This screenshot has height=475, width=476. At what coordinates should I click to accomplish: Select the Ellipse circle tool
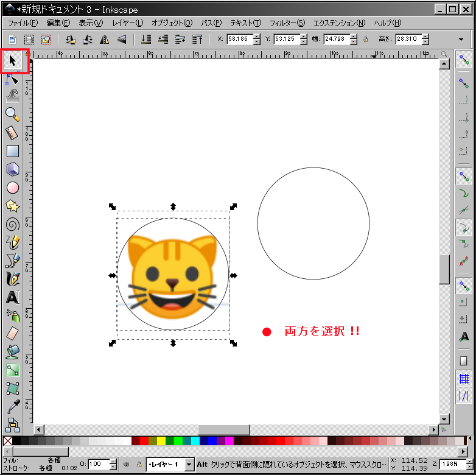pos(13,188)
